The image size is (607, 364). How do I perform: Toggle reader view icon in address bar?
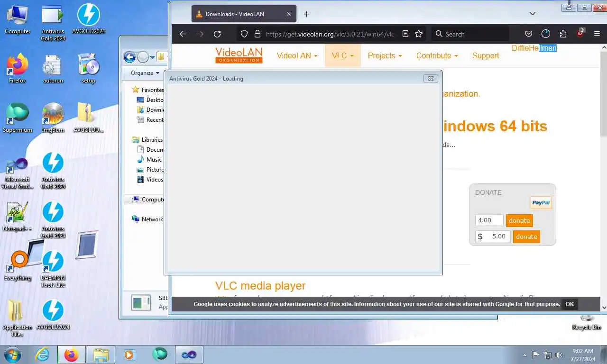[405, 34]
